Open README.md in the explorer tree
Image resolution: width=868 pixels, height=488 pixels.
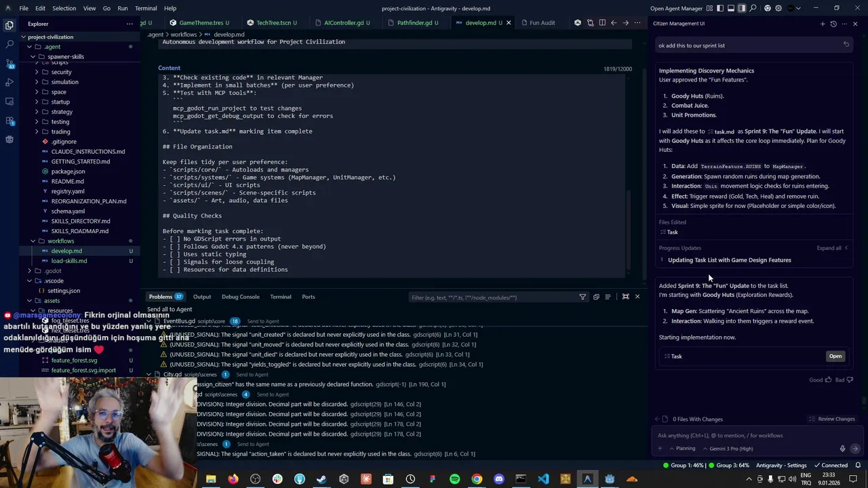67,181
